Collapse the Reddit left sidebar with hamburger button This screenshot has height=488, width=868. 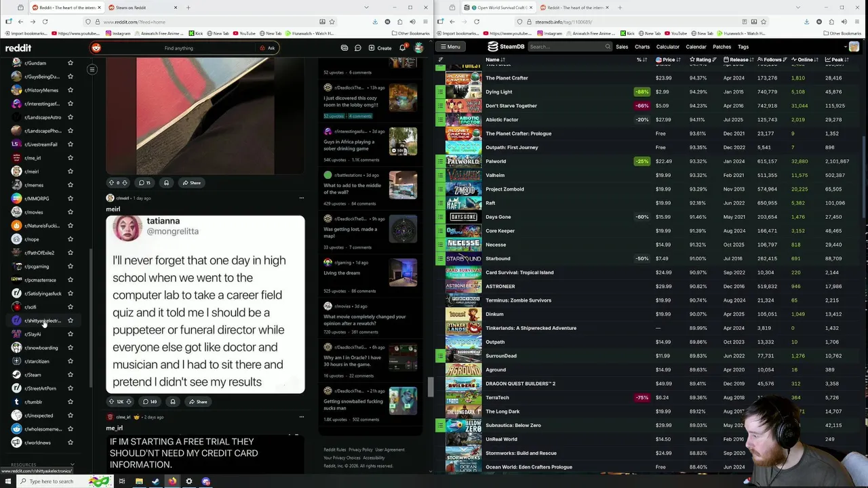[92, 69]
